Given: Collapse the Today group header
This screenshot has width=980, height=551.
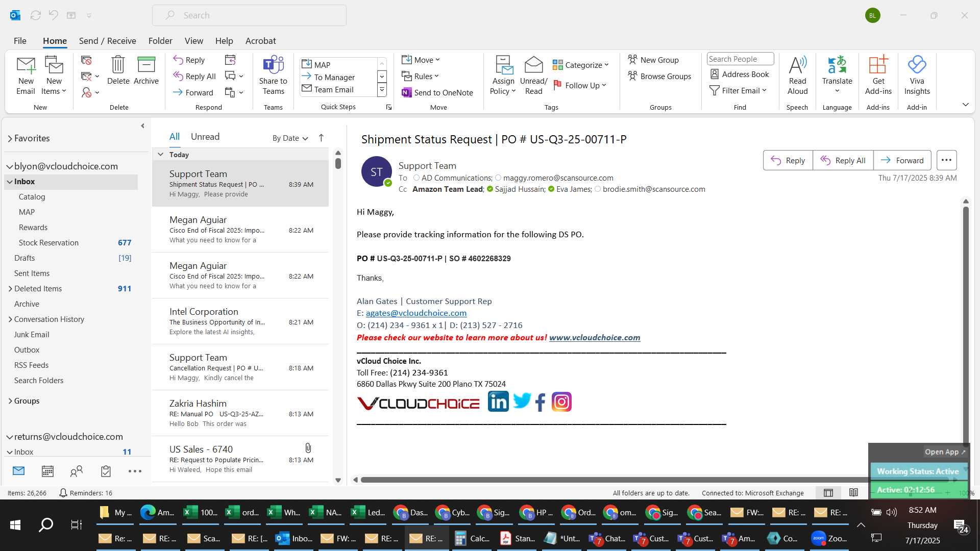Looking at the screenshot, I should click(160, 155).
